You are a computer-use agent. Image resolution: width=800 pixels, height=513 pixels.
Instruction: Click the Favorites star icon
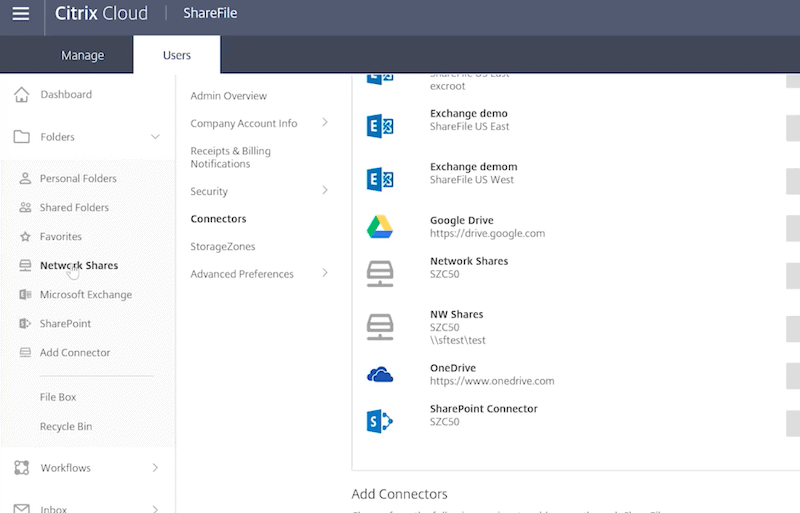pos(25,236)
